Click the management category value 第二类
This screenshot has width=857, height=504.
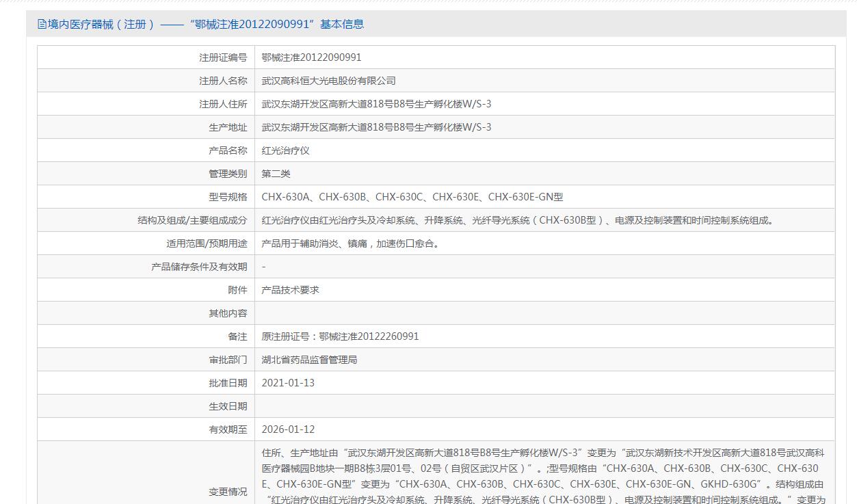coord(276,174)
